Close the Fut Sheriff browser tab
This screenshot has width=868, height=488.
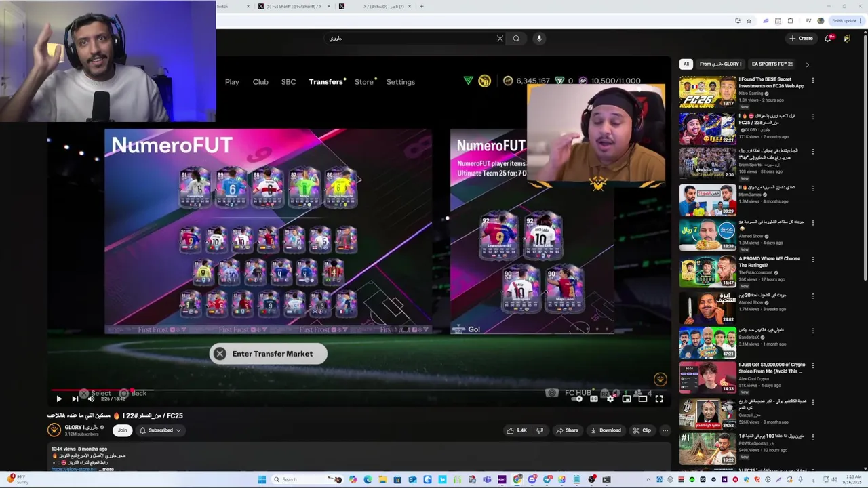pos(329,7)
